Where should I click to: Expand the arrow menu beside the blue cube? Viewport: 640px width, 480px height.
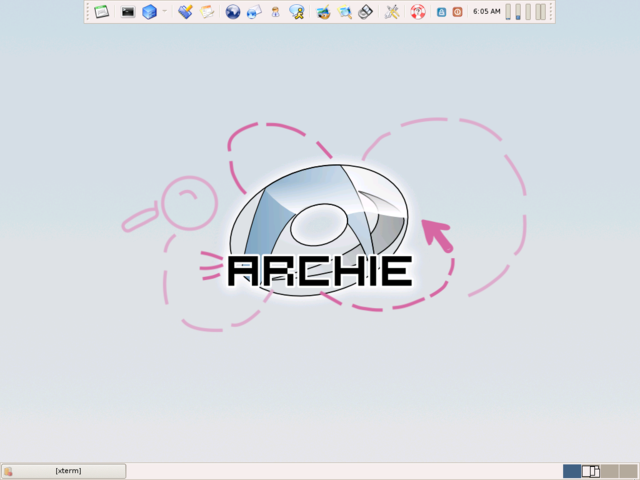point(164,11)
